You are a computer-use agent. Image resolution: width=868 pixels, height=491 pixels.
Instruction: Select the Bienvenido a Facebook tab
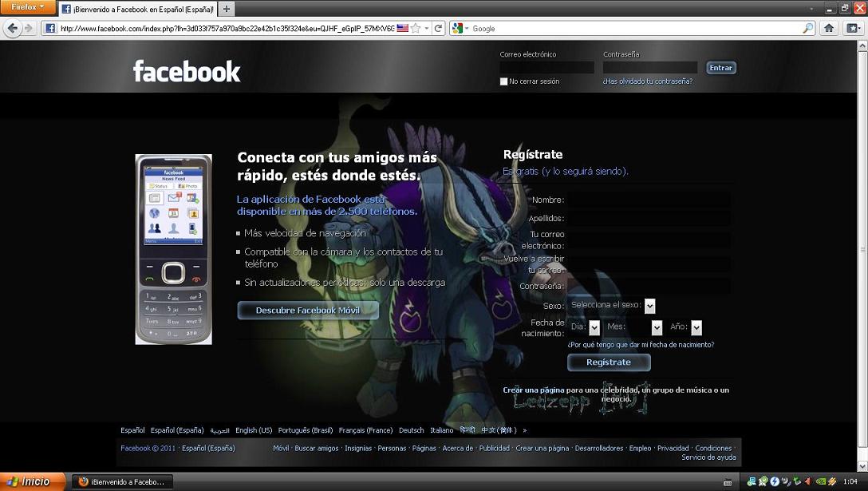pos(137,9)
